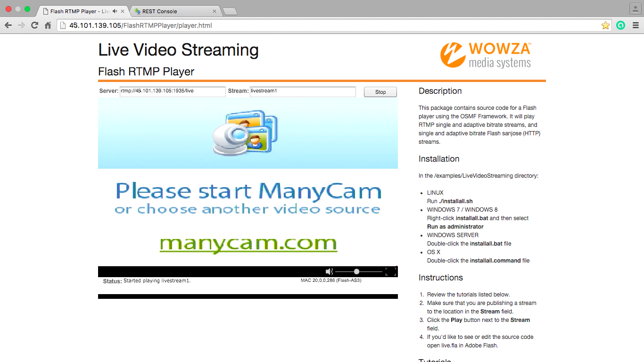This screenshot has height=362, width=644.
Task: Click the "Description" heading
Action: click(440, 91)
